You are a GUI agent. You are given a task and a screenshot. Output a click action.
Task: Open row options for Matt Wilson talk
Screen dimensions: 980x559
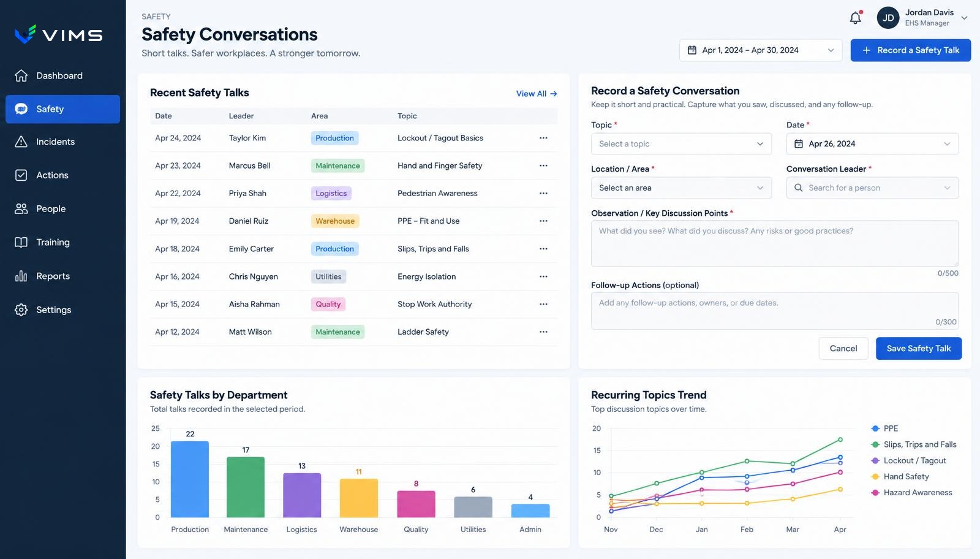[x=543, y=332]
